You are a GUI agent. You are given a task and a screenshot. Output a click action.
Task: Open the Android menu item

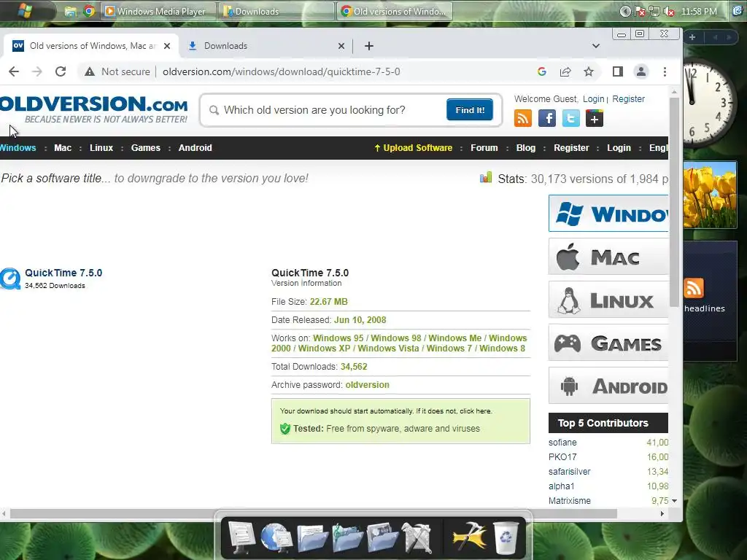pyautogui.click(x=196, y=147)
